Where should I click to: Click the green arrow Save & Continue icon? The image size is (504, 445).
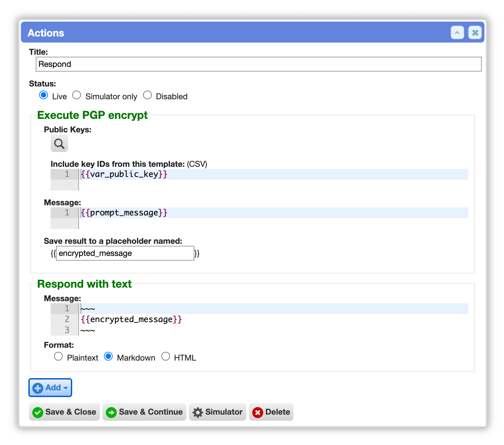pos(111,412)
